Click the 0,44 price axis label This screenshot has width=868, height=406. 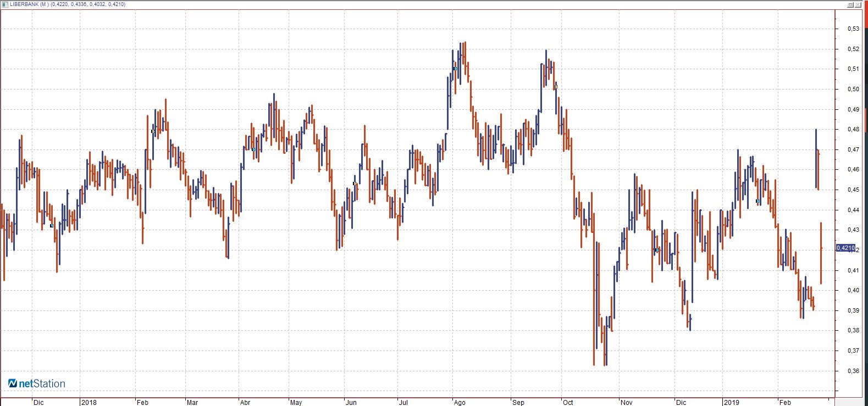pyautogui.click(x=853, y=210)
